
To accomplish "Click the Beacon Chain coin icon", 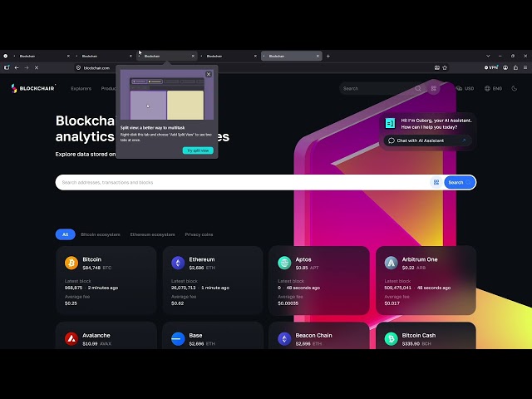I will click(284, 338).
